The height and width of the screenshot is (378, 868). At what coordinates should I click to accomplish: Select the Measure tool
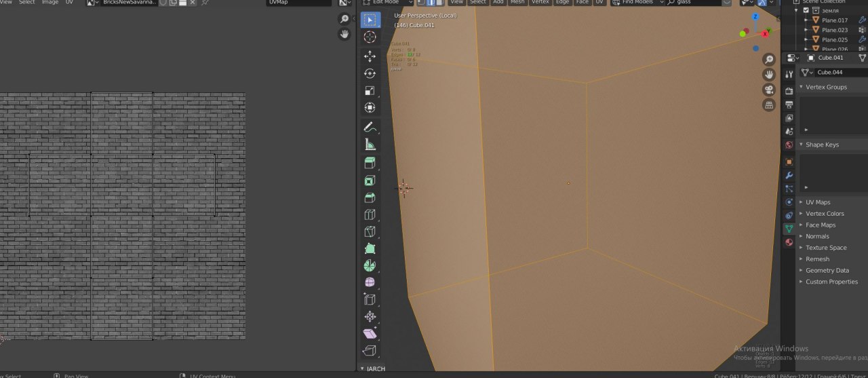point(370,144)
